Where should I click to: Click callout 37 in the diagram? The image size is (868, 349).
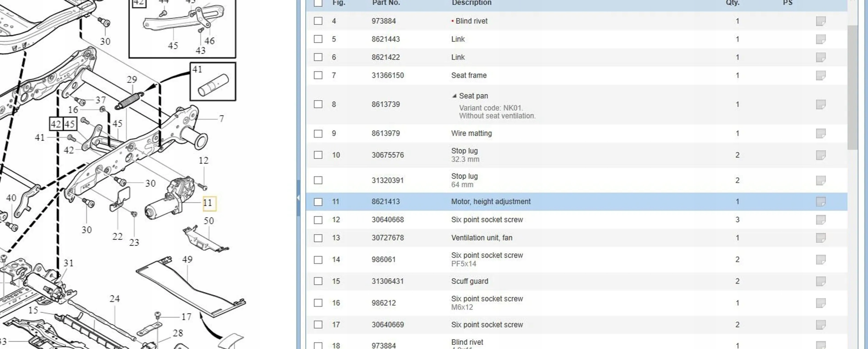101,100
